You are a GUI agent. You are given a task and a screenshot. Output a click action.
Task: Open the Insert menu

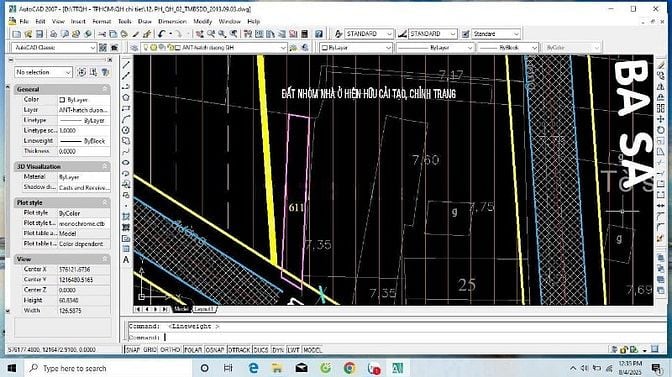tap(78, 21)
